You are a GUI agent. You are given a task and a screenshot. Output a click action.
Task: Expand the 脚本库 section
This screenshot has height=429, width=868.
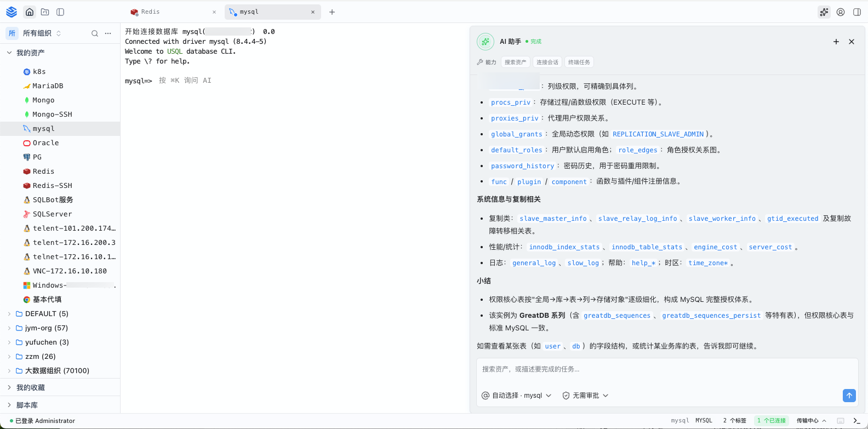60,405
